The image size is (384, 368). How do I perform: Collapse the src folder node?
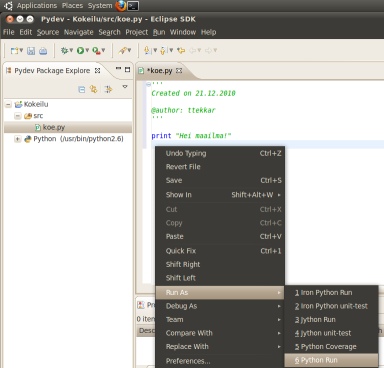[18, 116]
